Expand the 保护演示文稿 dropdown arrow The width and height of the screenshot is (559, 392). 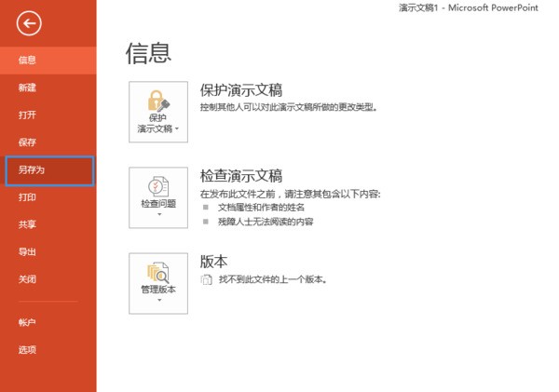pos(177,129)
